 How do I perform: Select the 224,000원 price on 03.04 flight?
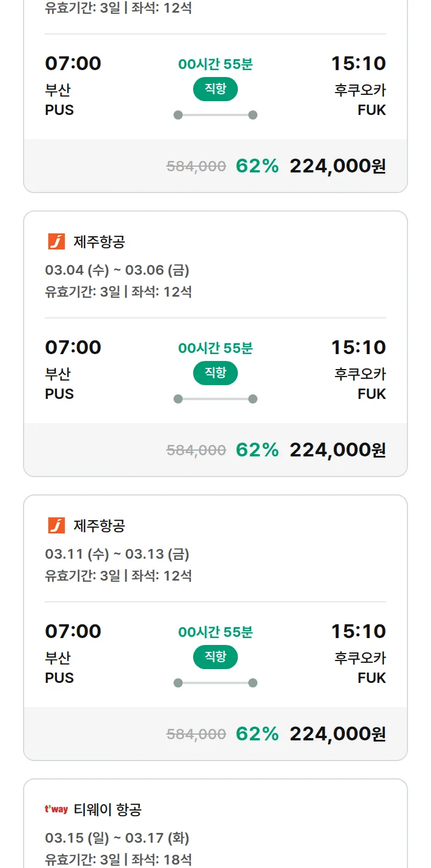337,450
